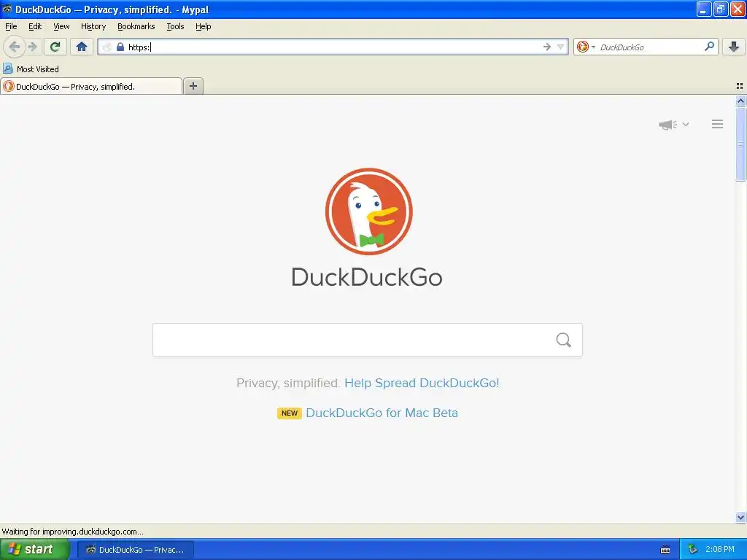This screenshot has height=560, width=747.
Task: Open the Home page button
Action: pyautogui.click(x=82, y=47)
